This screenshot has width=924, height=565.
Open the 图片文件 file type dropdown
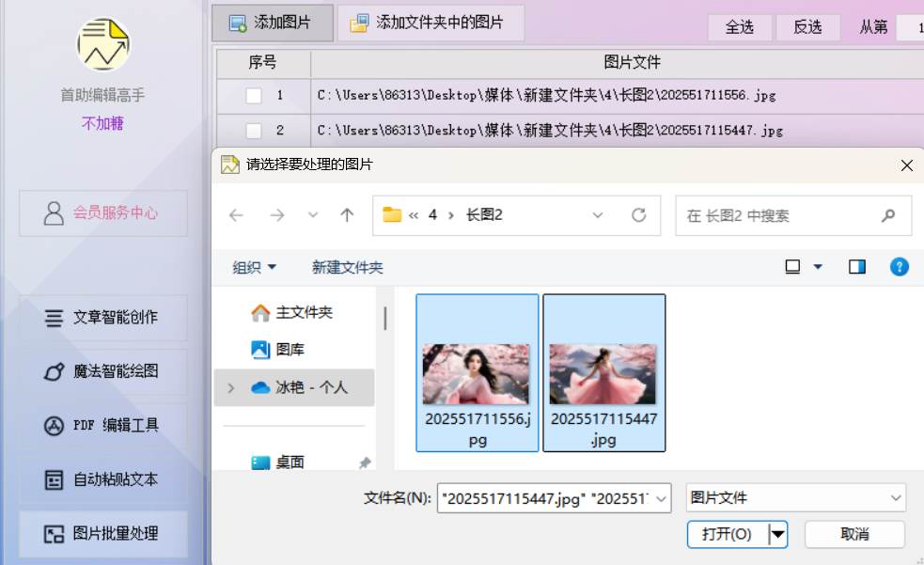[795, 497]
